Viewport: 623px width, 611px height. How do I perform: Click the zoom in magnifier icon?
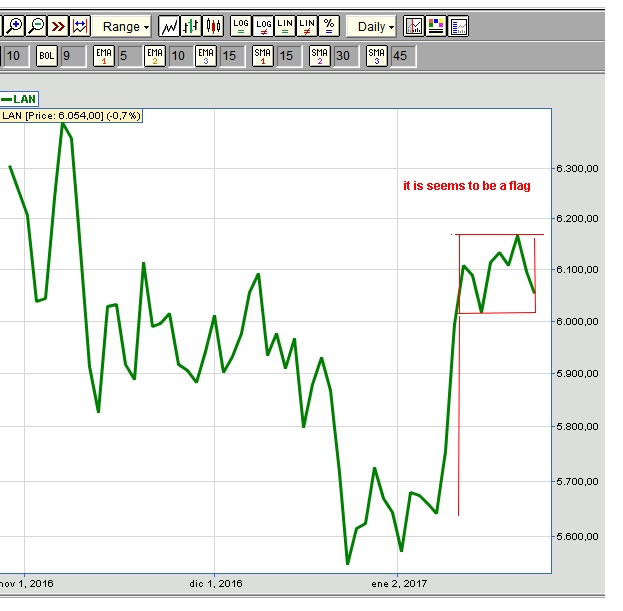15,26
